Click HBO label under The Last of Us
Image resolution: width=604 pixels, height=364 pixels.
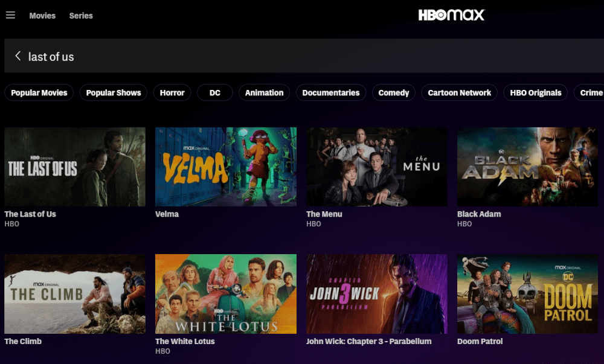[11, 224]
